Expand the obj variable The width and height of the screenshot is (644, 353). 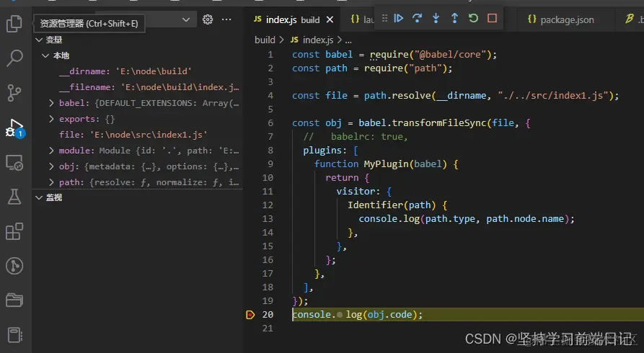[x=51, y=166]
